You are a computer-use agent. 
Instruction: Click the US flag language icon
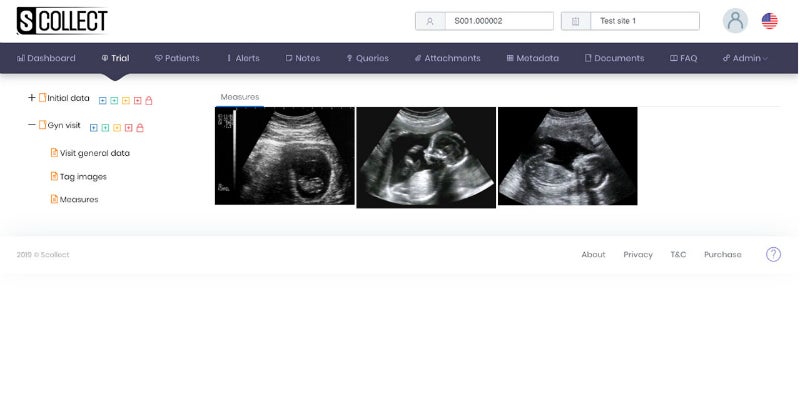[x=769, y=21]
